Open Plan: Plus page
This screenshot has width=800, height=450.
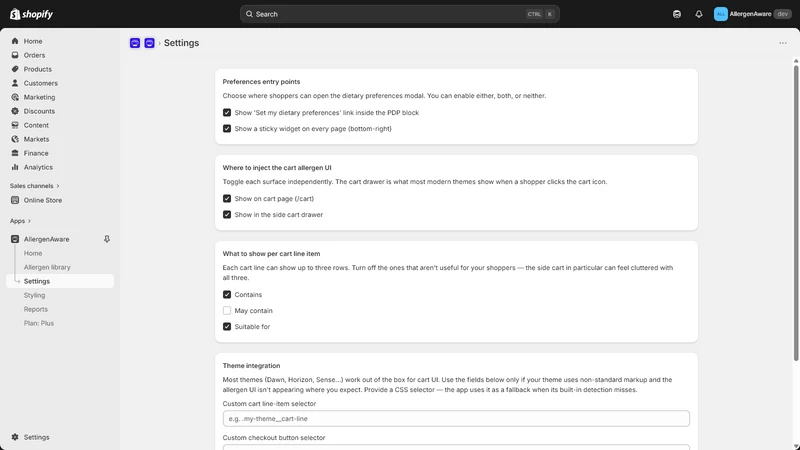39,323
